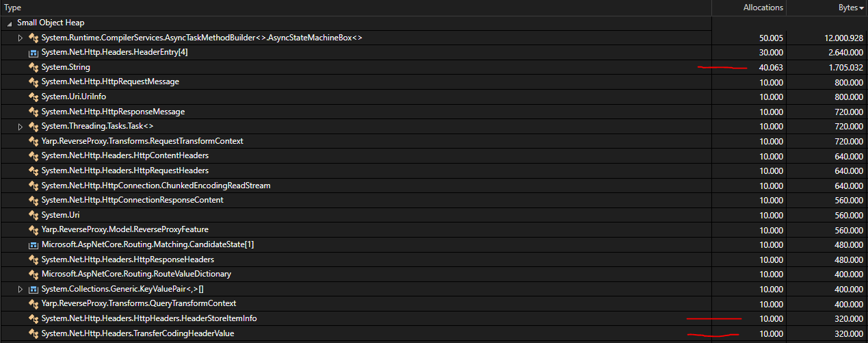Screen dimensions: 868x343
Task: Sort by the Type column header
Action: click(355, 8)
